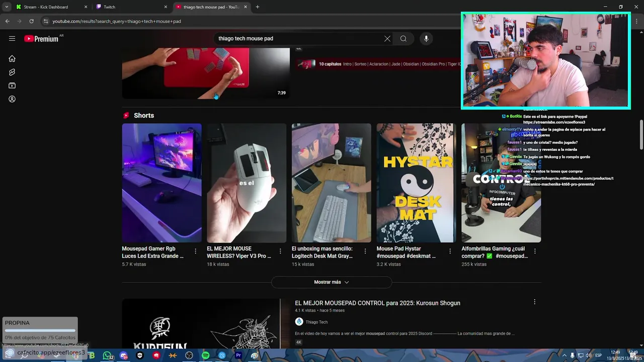This screenshot has height=362, width=644.
Task: Click title Mousepad Gamer Rgb Luces Led
Action: tap(152, 252)
